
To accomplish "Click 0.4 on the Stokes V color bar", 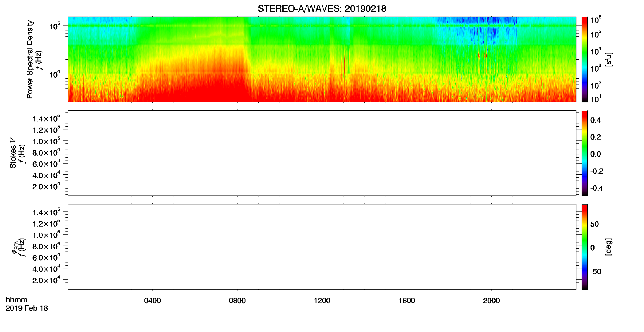I will tap(595, 120).
